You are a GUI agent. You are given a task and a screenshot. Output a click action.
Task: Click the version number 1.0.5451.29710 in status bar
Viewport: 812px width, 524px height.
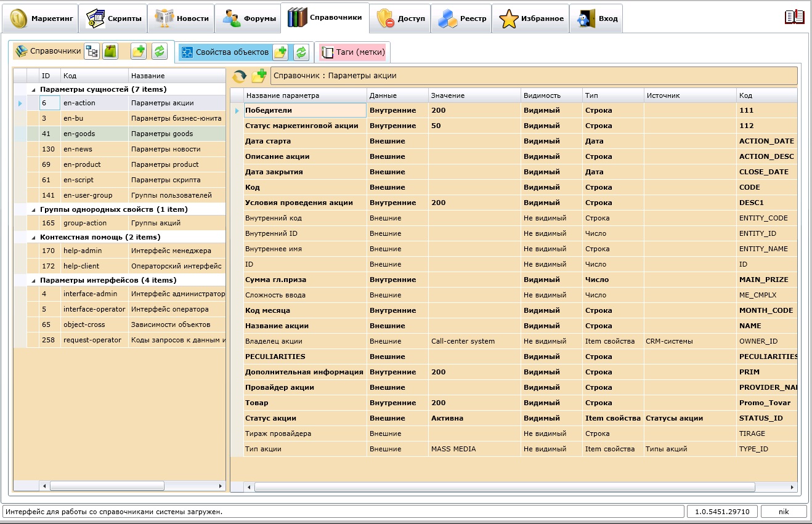pyautogui.click(x=722, y=512)
